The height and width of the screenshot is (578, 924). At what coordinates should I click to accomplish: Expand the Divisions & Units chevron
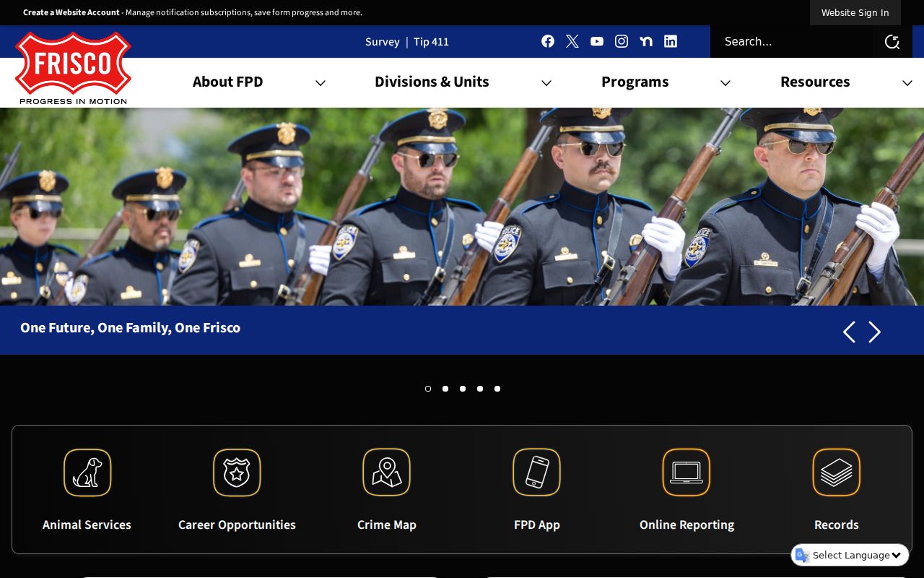click(x=546, y=83)
